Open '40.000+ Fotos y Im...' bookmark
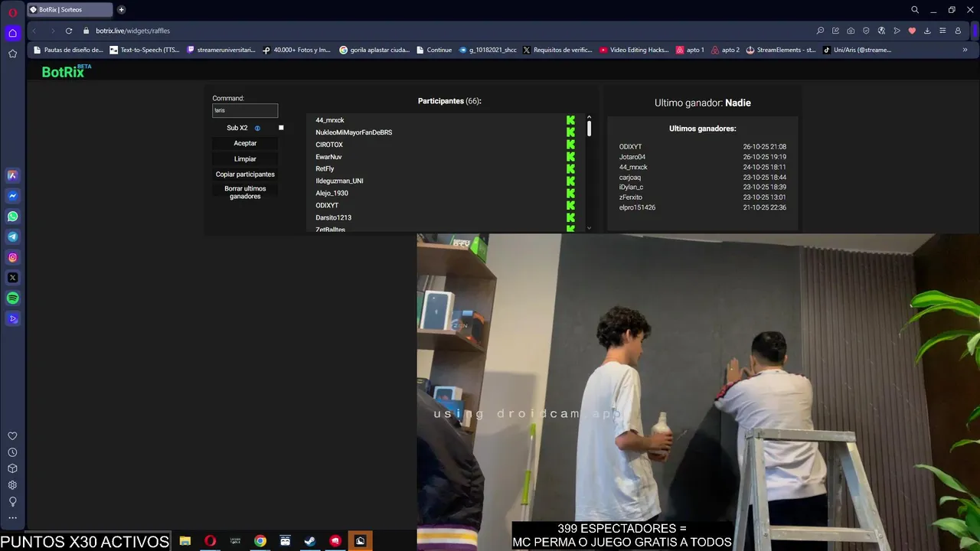The image size is (980, 551). 296,50
